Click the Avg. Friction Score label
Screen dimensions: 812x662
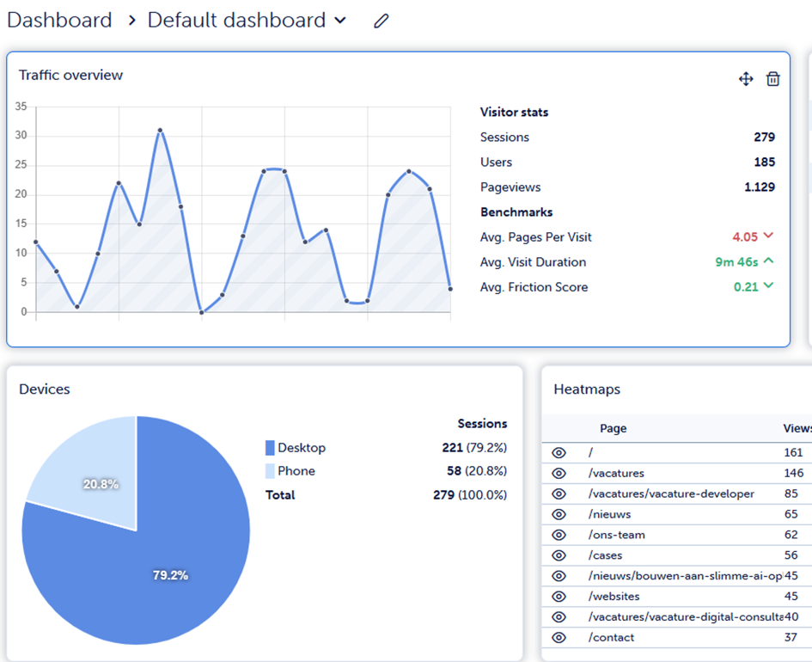pyautogui.click(x=534, y=287)
